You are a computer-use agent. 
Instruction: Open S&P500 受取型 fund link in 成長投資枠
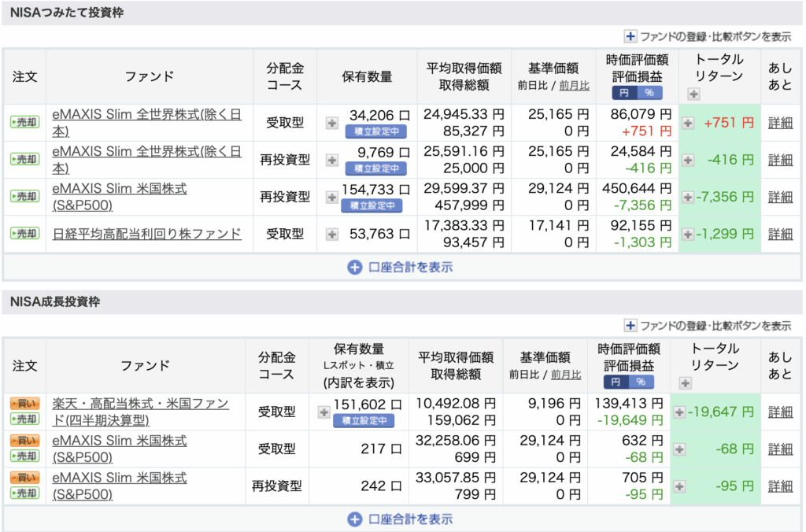pyautogui.click(x=120, y=449)
